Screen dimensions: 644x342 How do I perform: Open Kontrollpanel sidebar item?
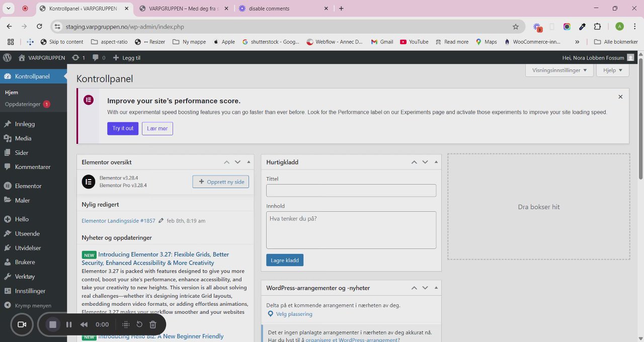pos(33,76)
